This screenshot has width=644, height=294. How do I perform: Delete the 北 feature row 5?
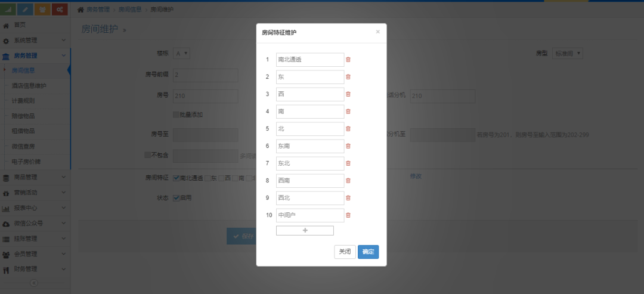348,129
